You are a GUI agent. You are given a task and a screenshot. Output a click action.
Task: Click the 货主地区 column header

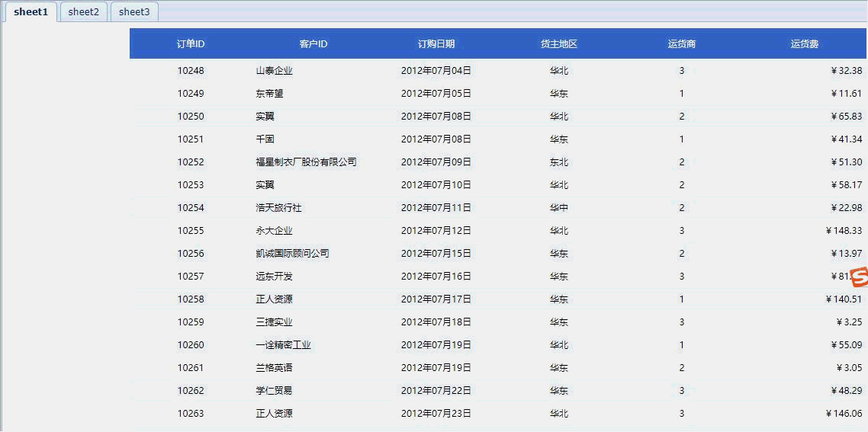559,44
